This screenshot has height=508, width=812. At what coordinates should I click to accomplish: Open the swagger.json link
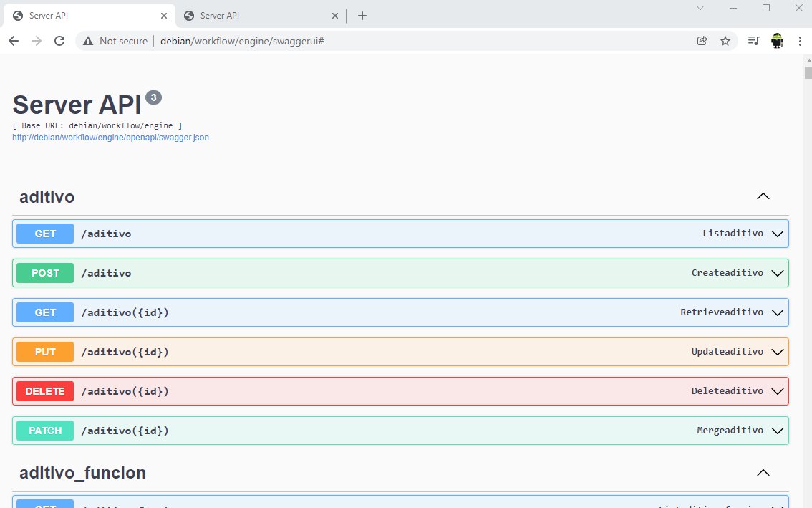click(x=110, y=138)
